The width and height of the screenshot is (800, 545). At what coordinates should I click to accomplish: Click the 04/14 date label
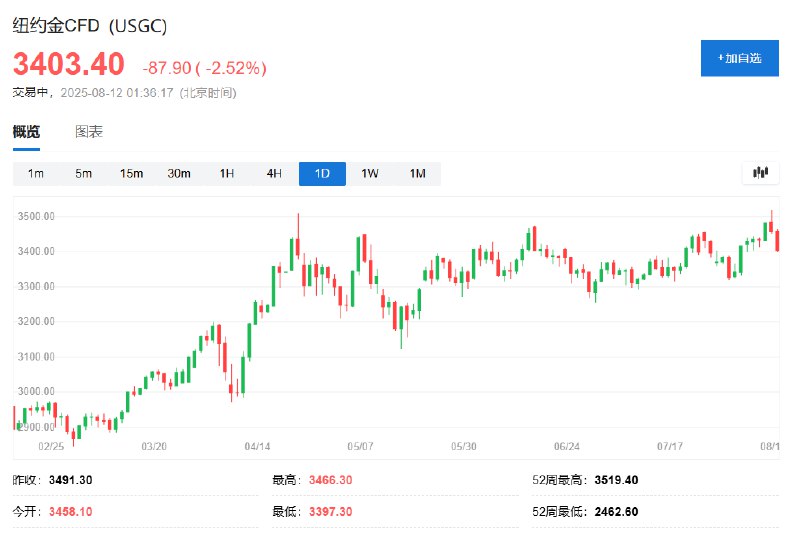tap(257, 447)
